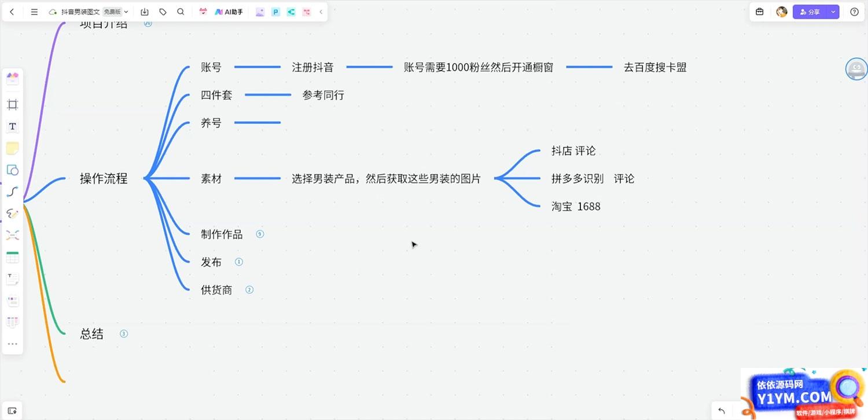The image size is (868, 420).
Task: Click the purple image plugin icon
Action: pyautogui.click(x=260, y=12)
